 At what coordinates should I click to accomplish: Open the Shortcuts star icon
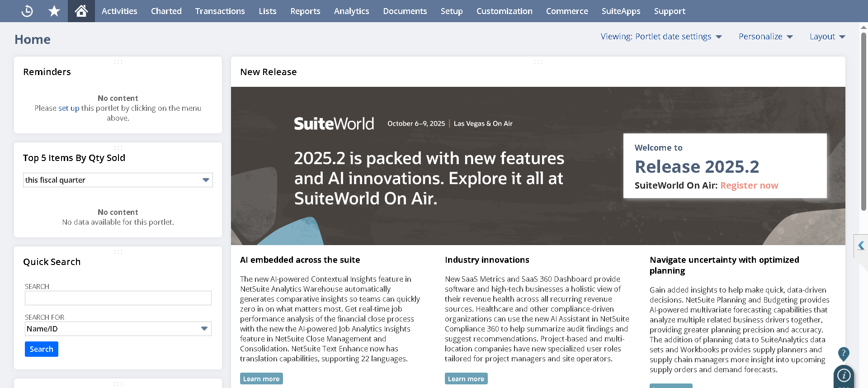tap(54, 11)
